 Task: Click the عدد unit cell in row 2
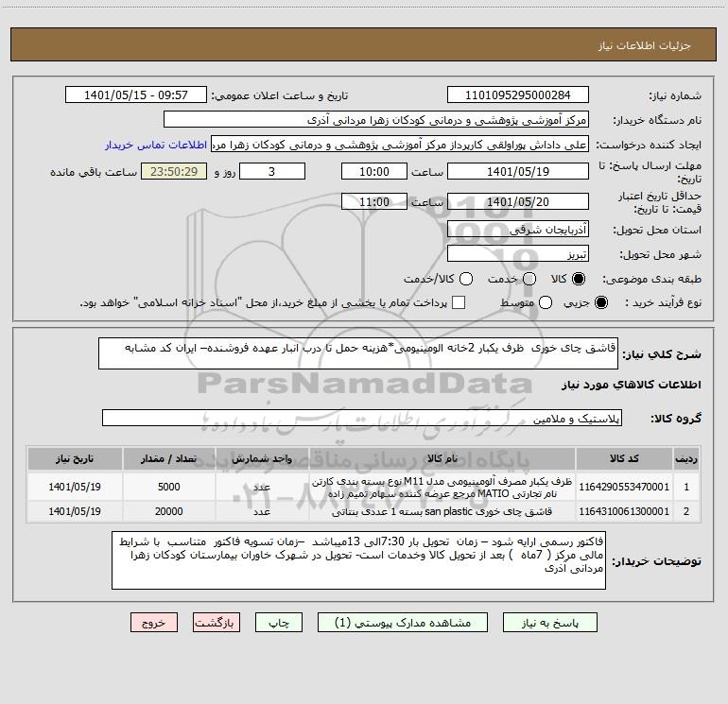point(262,511)
